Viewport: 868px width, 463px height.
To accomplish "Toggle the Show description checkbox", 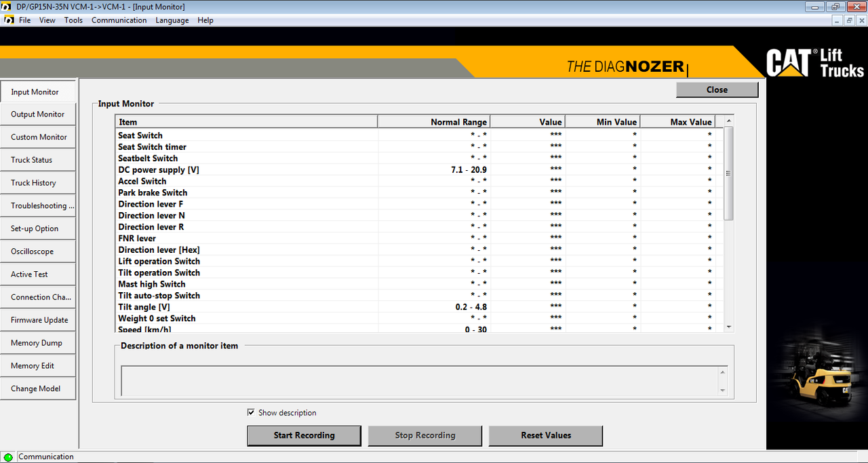I will click(252, 413).
